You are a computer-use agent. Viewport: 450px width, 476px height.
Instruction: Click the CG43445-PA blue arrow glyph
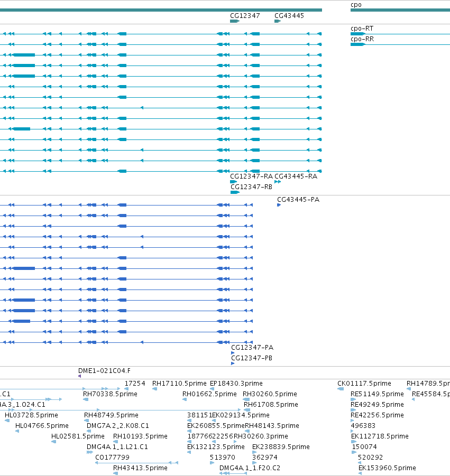(x=279, y=205)
